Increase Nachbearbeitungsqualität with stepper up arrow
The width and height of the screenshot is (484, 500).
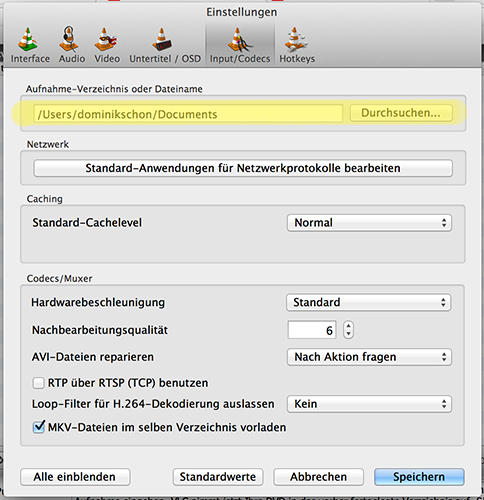click(x=348, y=326)
